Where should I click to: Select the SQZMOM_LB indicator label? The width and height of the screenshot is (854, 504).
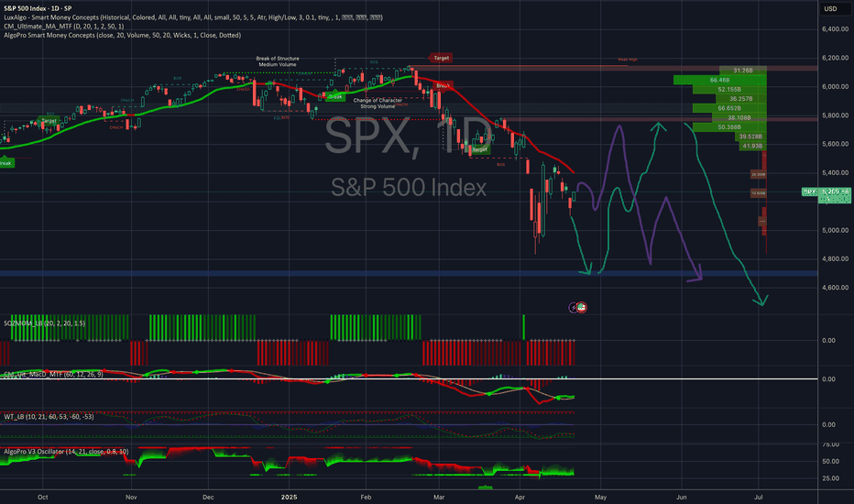coord(45,323)
